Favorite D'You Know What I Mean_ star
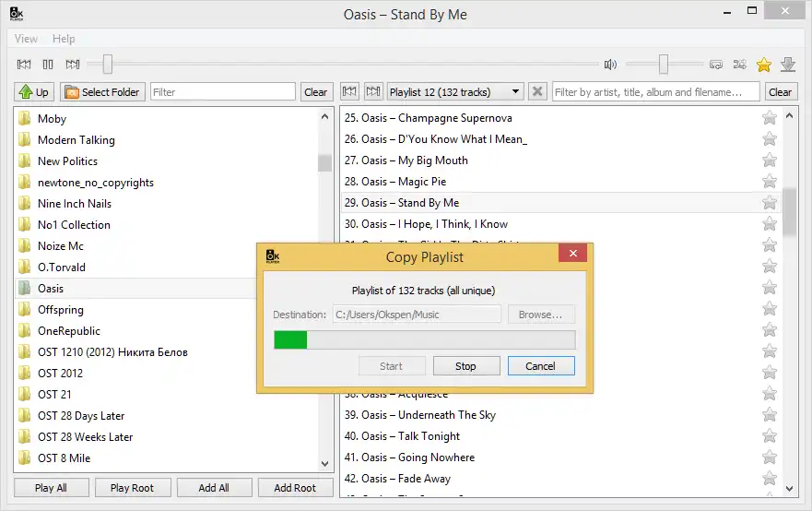The height and width of the screenshot is (511, 812). 770,139
